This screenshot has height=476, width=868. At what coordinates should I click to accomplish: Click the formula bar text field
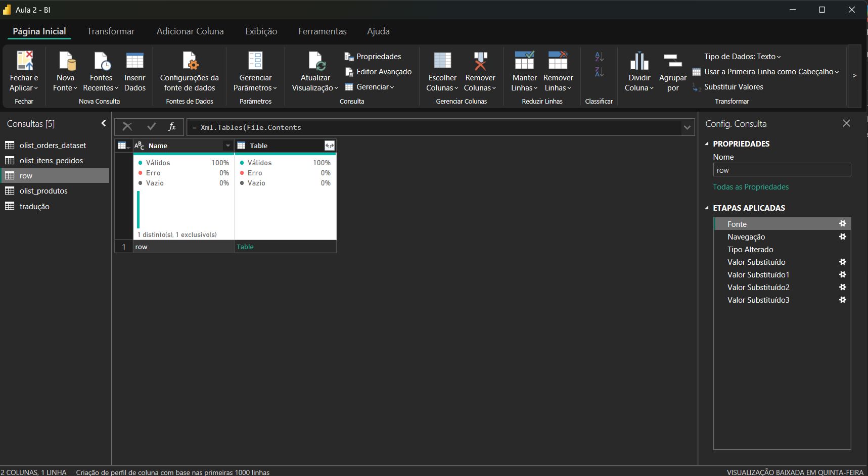[434, 127]
